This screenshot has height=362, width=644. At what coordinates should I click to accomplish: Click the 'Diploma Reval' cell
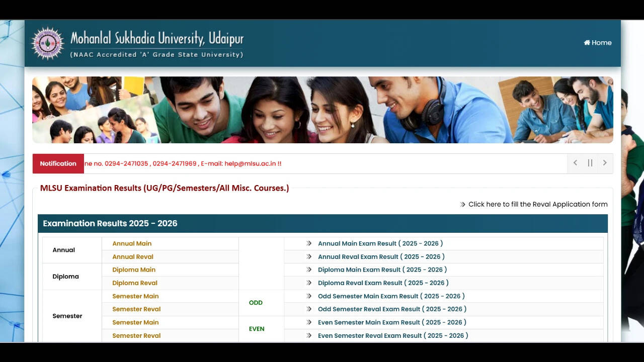(x=170, y=283)
